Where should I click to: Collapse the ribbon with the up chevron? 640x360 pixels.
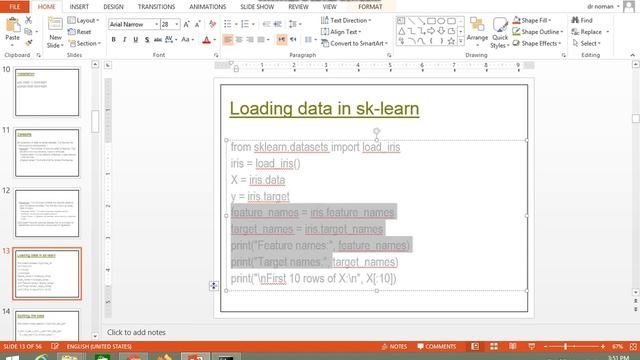[633, 55]
